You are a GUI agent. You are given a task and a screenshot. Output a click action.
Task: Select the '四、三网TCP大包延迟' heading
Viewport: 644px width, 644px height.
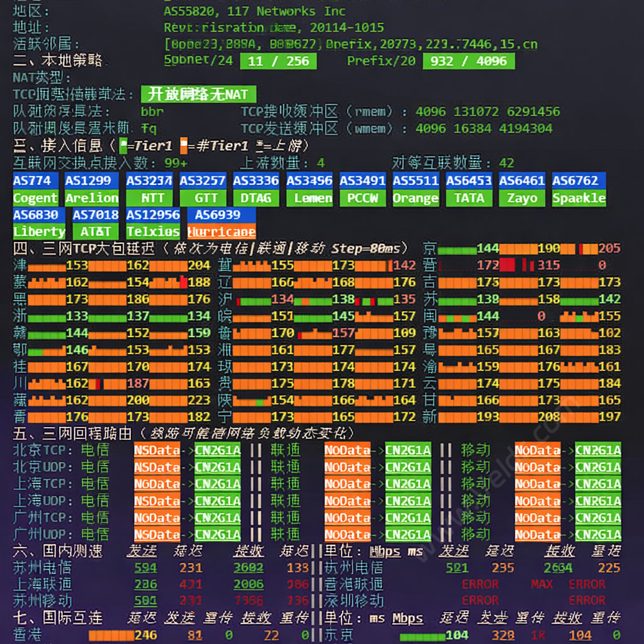click(x=84, y=248)
